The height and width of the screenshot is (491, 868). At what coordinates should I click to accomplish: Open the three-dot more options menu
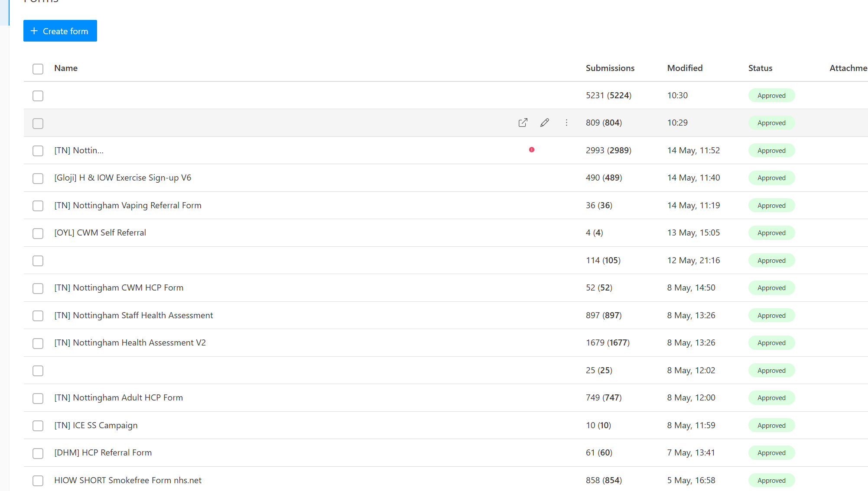(566, 123)
